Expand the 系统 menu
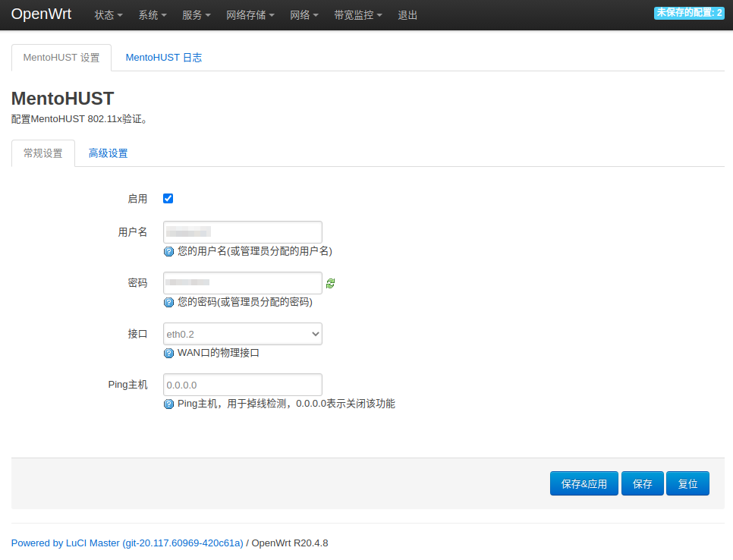The image size is (733, 560). 153,15
